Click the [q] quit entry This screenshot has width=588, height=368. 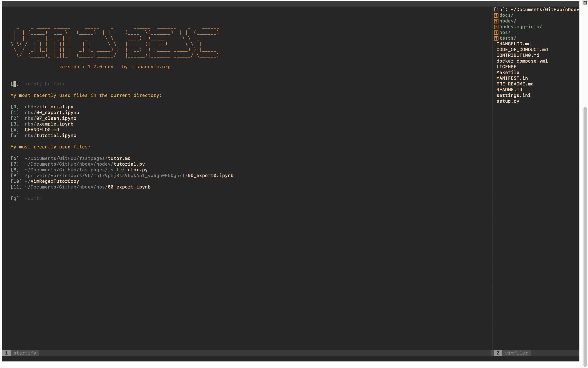(26, 198)
